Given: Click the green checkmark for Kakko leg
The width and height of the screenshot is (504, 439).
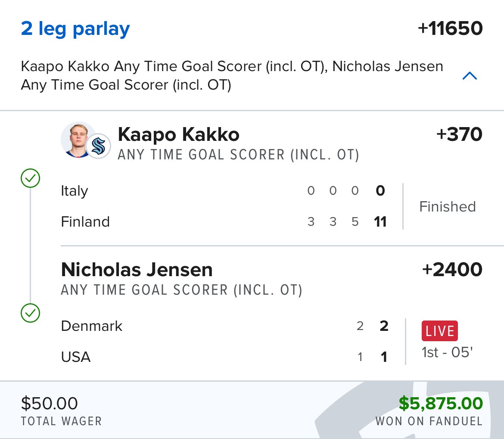Looking at the screenshot, I should [x=30, y=178].
